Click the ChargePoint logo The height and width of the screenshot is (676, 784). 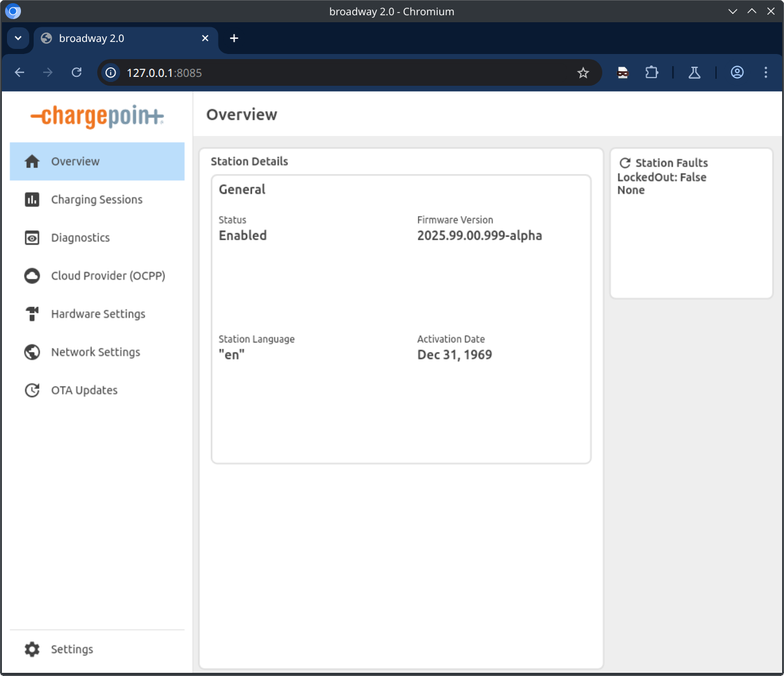pyautogui.click(x=97, y=116)
